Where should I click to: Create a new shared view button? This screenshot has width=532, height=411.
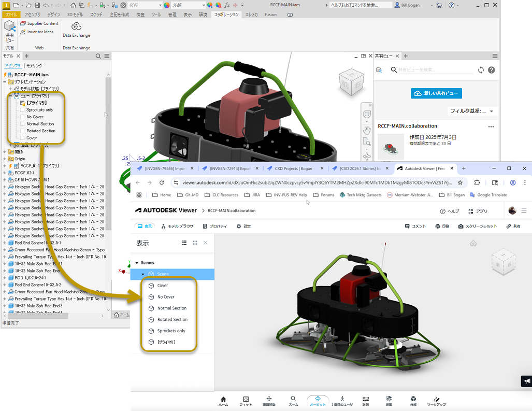436,93
